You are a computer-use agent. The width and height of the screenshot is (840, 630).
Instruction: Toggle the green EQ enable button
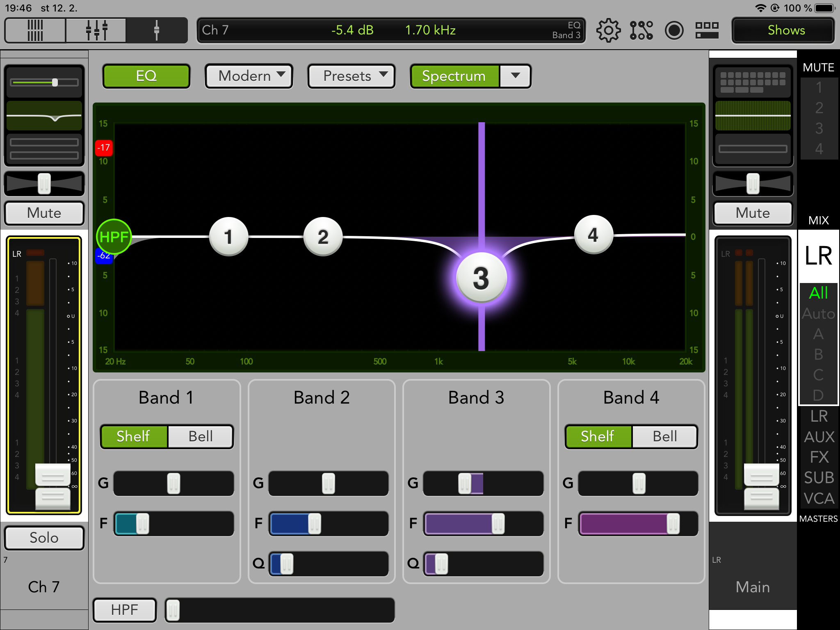(x=146, y=76)
